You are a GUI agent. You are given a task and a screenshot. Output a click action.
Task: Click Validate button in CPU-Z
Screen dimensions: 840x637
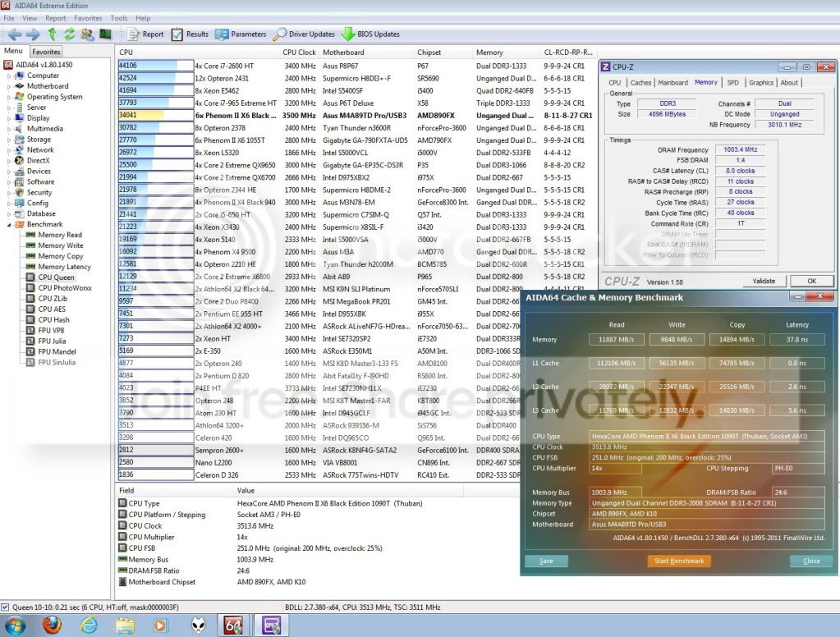(x=764, y=281)
